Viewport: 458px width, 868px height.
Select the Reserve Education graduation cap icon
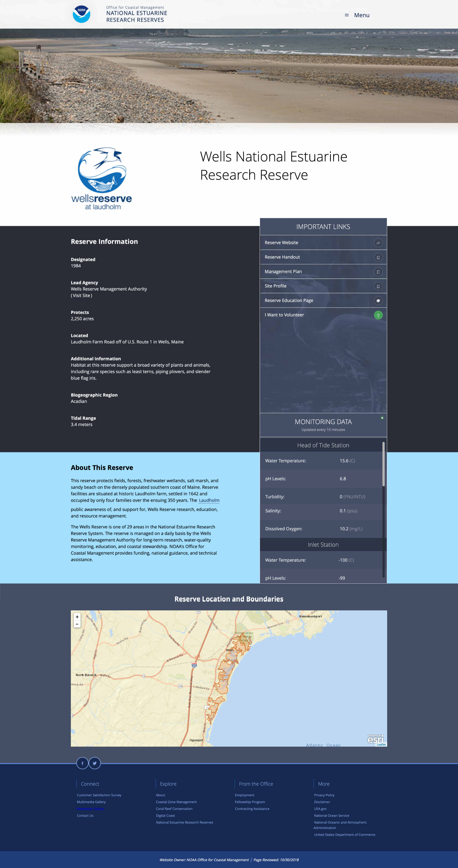(378, 301)
